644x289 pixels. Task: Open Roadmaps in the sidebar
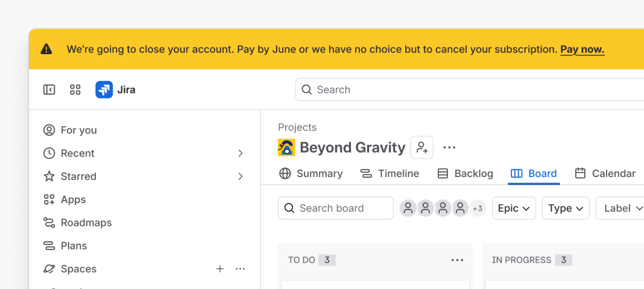click(78, 223)
